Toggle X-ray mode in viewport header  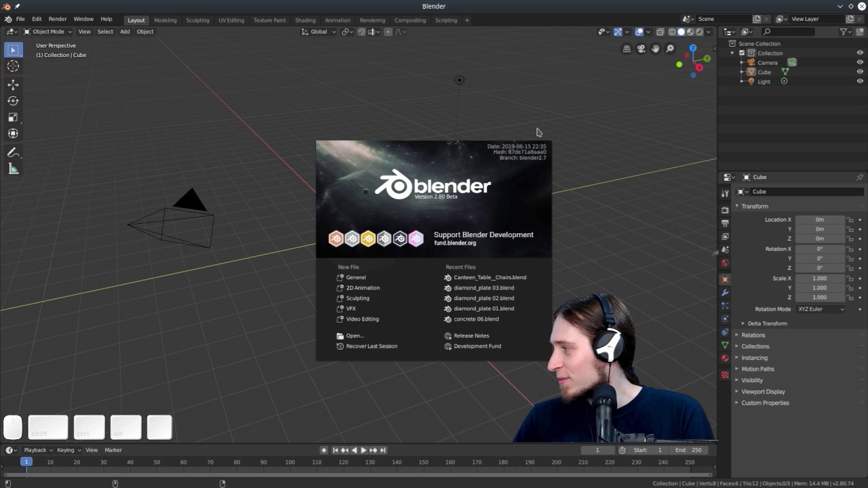[660, 31]
